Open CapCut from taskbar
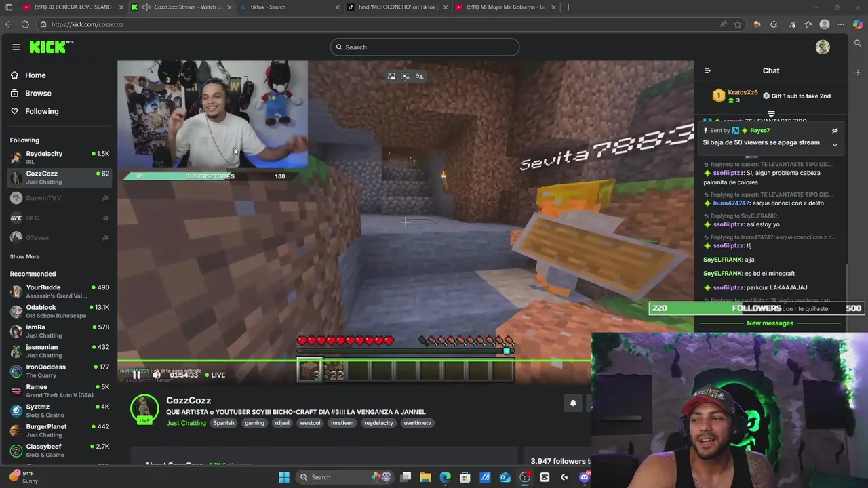Viewport: 868px width, 488px height. point(545,477)
